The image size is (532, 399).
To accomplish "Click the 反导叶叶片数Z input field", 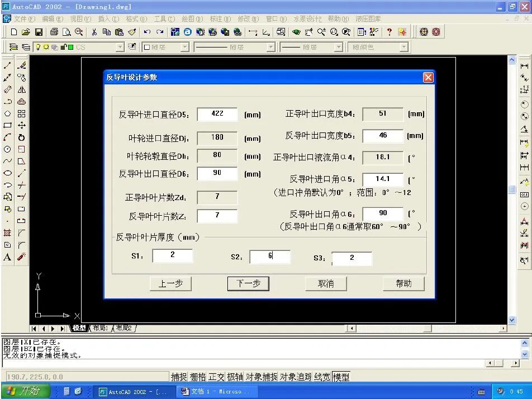I will [x=217, y=216].
